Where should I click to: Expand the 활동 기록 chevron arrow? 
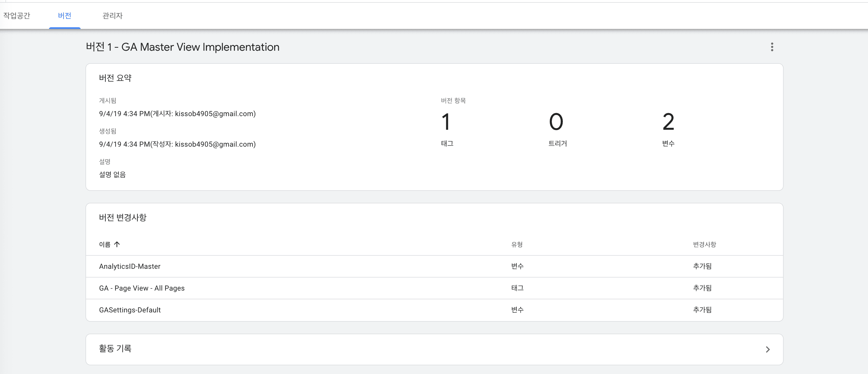pos(767,349)
